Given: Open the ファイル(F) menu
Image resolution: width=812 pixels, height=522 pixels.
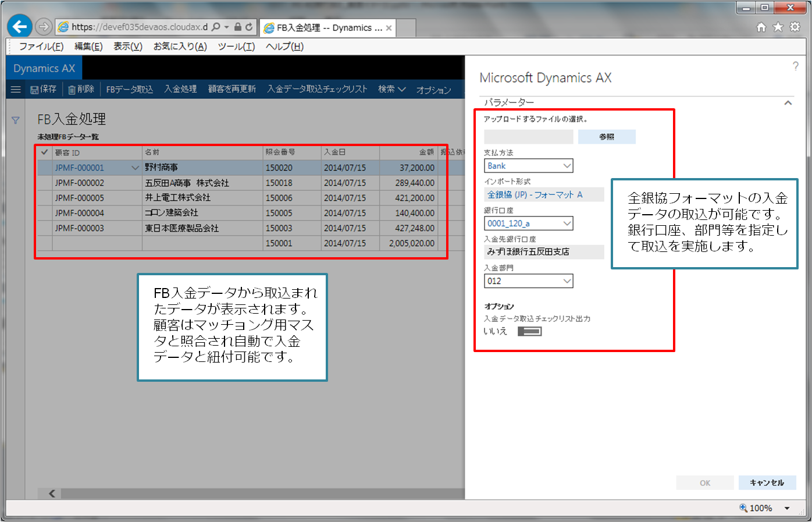Looking at the screenshot, I should pyautogui.click(x=41, y=47).
